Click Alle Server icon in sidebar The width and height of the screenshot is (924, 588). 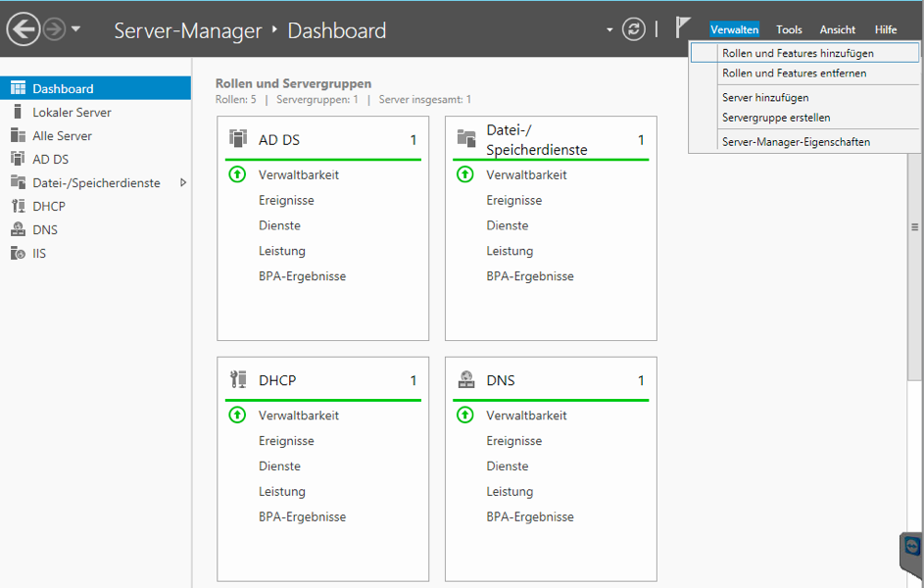19,135
